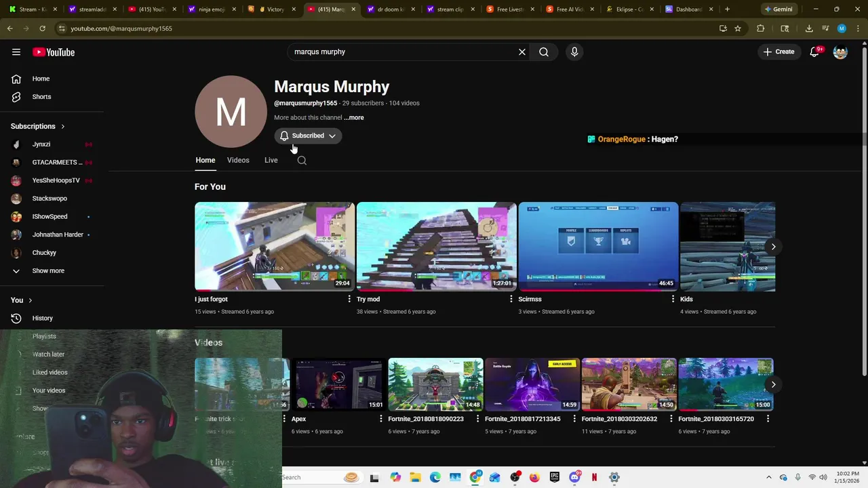Open the 'You' section

(x=22, y=300)
